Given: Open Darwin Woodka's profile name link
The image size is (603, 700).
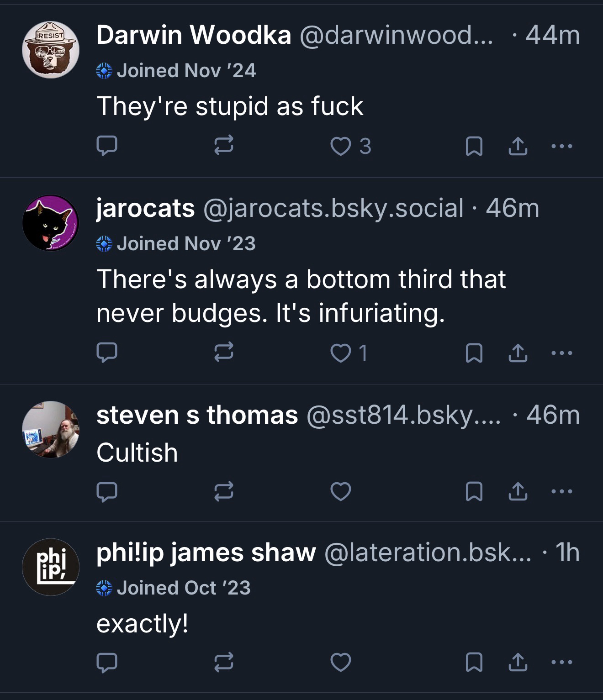Looking at the screenshot, I should tap(194, 35).
